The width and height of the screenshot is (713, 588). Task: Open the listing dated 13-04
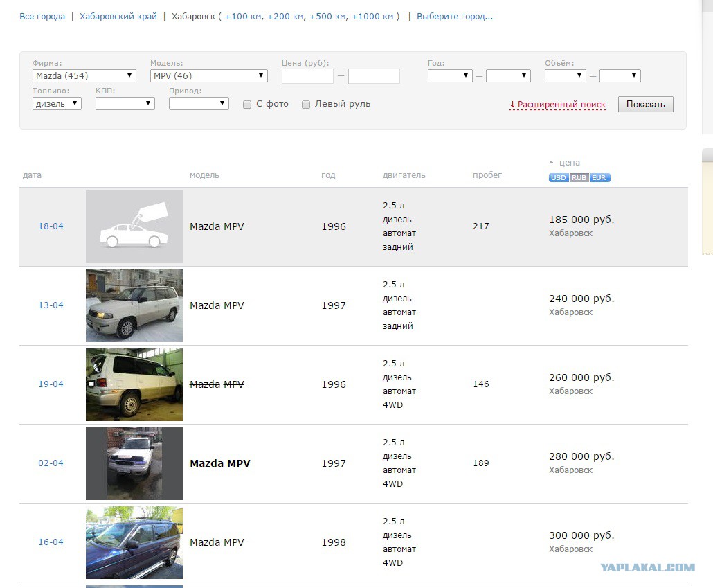click(x=51, y=305)
